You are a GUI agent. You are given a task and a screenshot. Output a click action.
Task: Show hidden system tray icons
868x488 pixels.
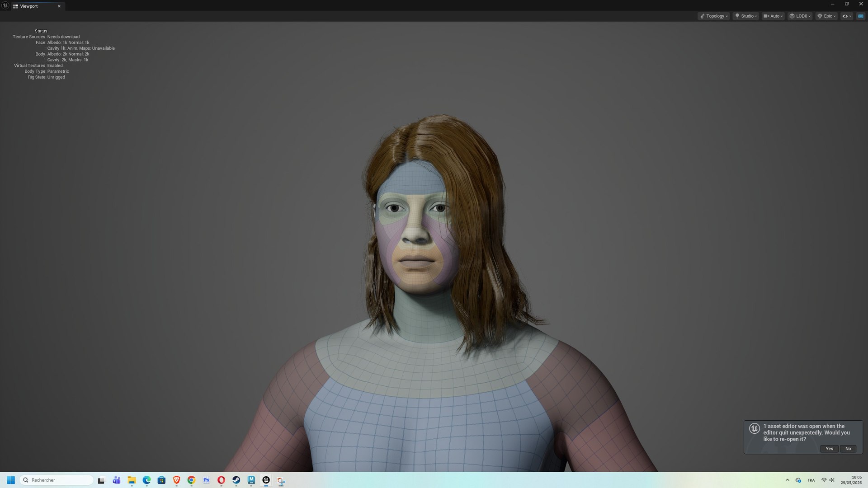click(787, 480)
